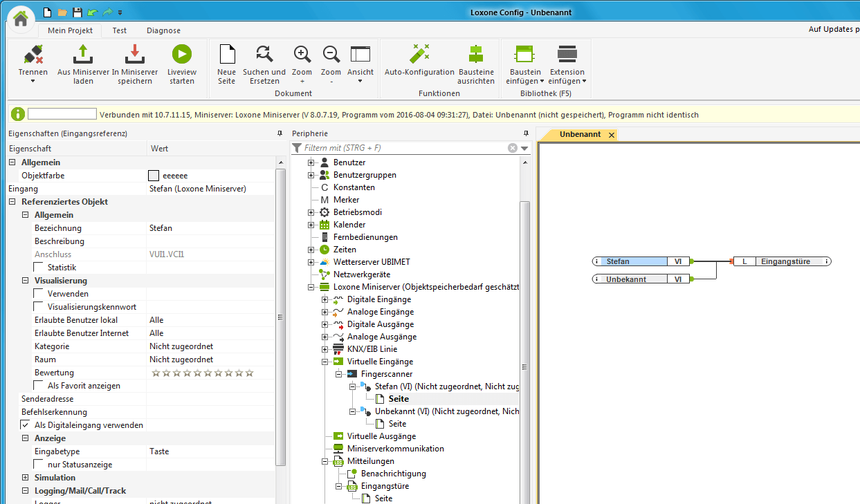
Task: Click the Bausteine ausrichten icon
Action: point(476,55)
